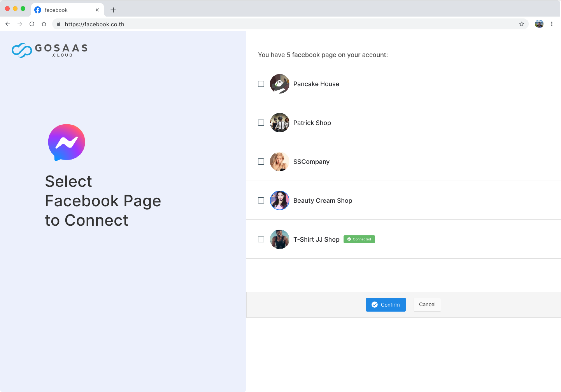The image size is (561, 392).
Task: Bookmark this page with the star
Action: [522, 24]
